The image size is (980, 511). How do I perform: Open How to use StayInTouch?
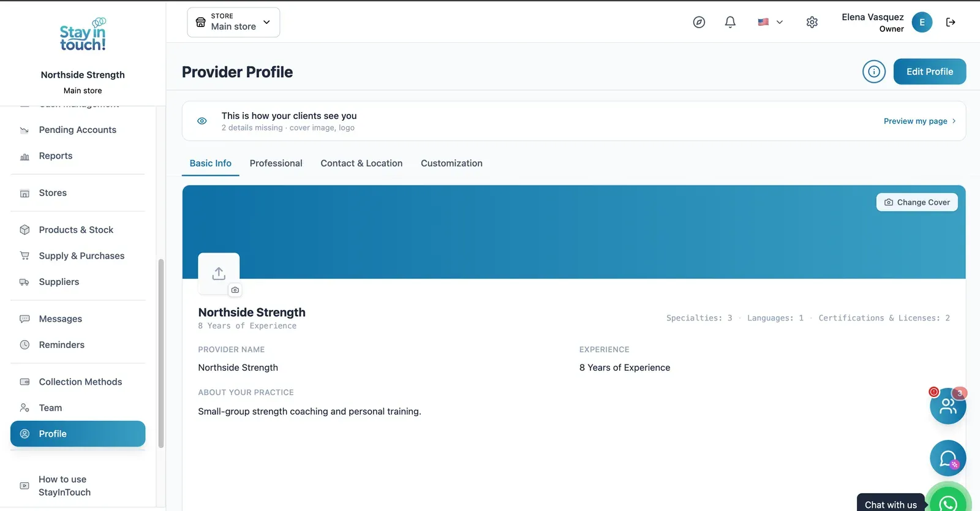click(x=78, y=486)
